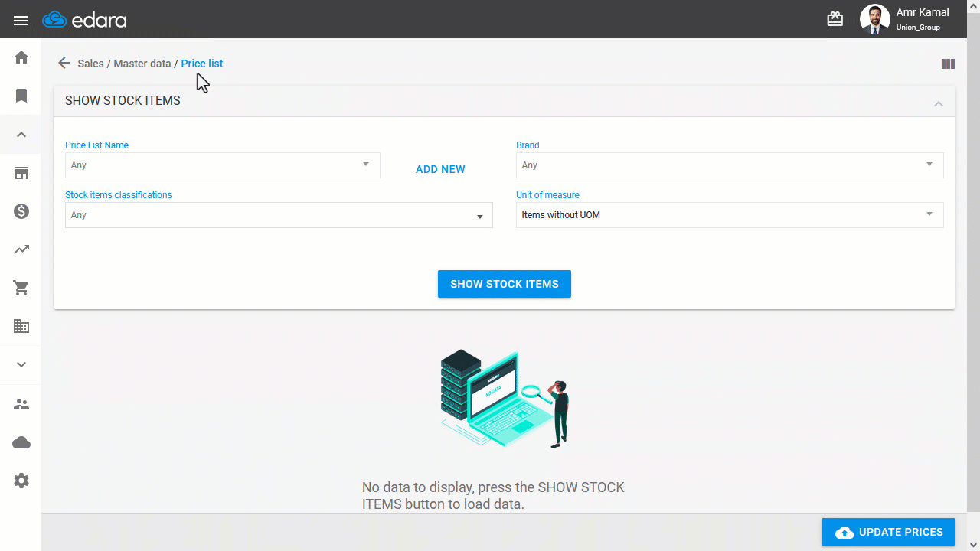The height and width of the screenshot is (551, 980).
Task: Open the gift box icon in header
Action: point(835,19)
